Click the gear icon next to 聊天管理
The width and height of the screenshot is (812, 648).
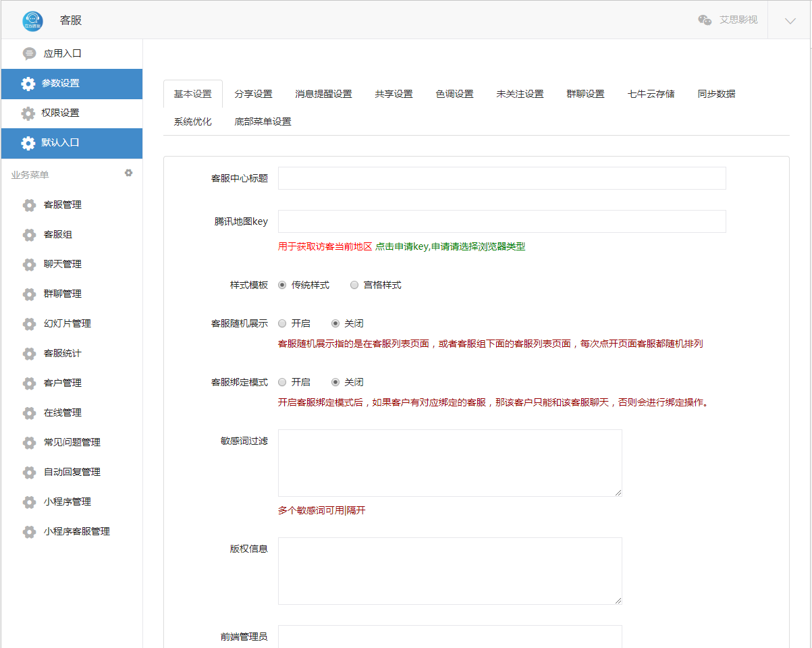click(29, 265)
